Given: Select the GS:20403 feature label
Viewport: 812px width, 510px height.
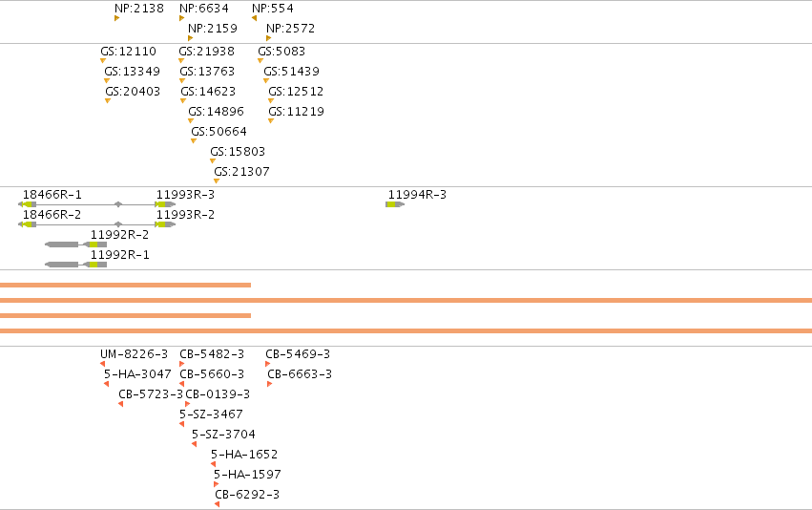Looking at the screenshot, I should [x=133, y=92].
